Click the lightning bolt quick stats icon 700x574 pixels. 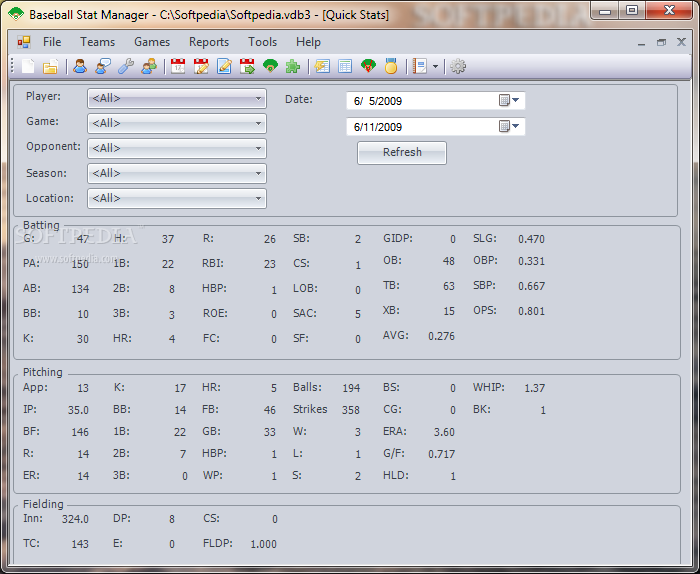tap(322, 67)
